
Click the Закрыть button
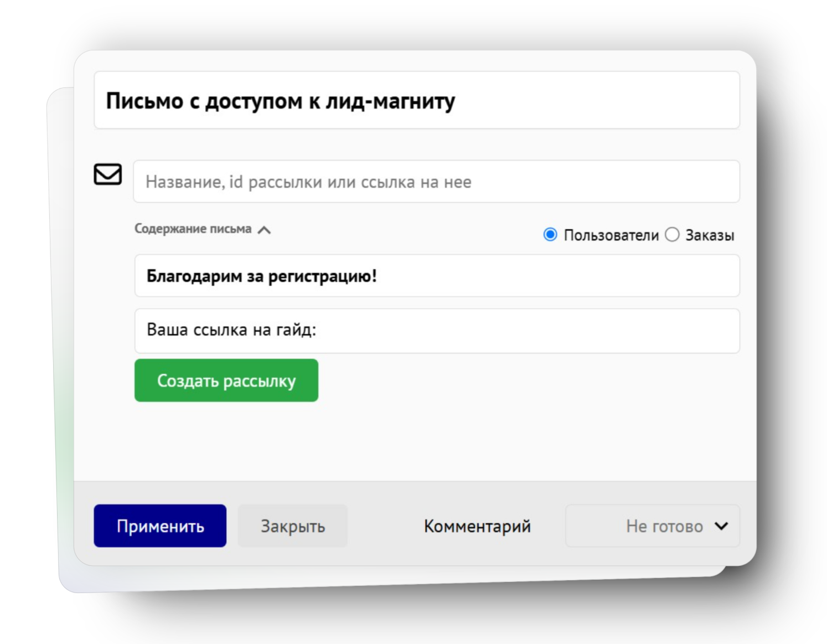pyautogui.click(x=293, y=526)
